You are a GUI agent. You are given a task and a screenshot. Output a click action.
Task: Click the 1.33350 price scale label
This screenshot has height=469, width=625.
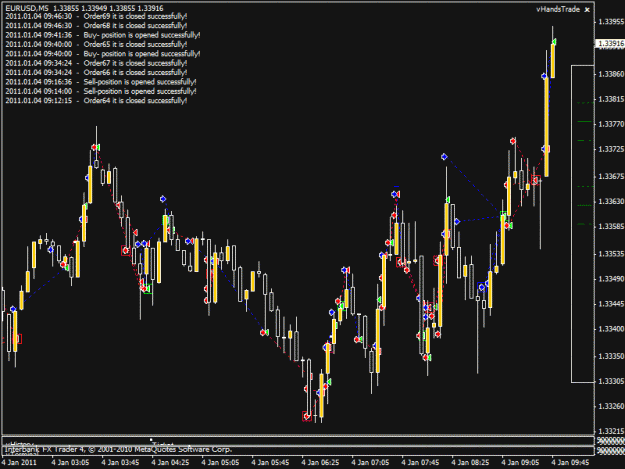coord(611,356)
